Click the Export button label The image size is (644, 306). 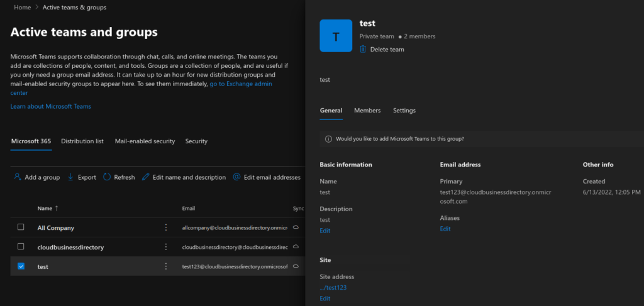pyautogui.click(x=87, y=177)
